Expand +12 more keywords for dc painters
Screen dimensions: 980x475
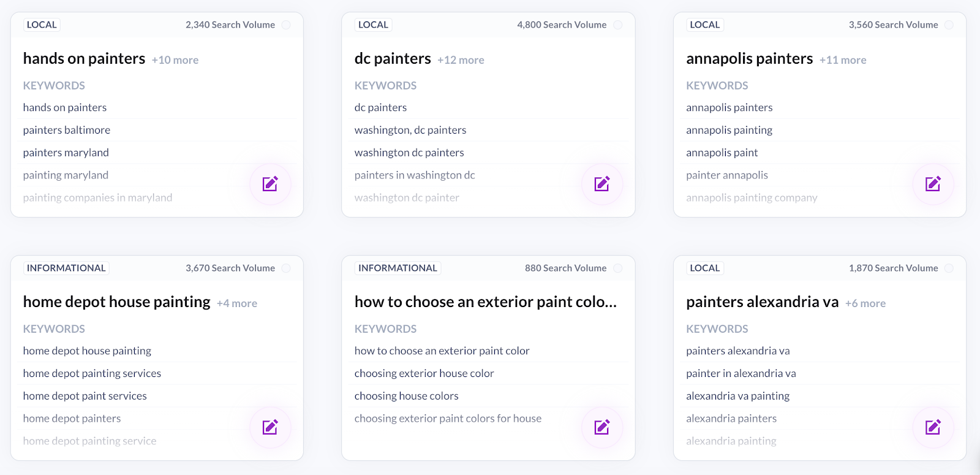point(461,60)
